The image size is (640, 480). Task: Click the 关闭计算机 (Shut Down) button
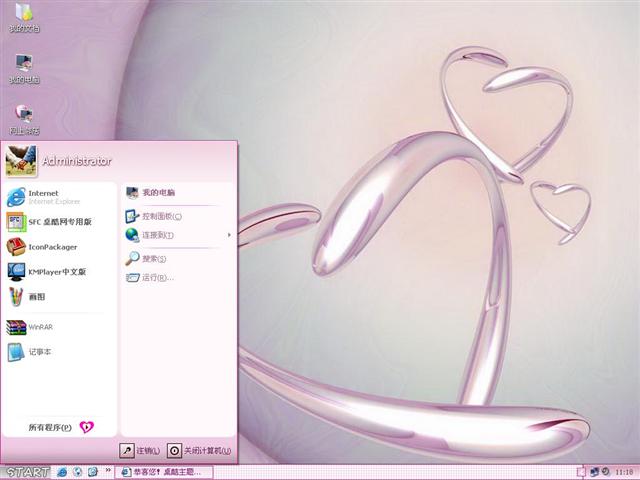tap(200, 451)
